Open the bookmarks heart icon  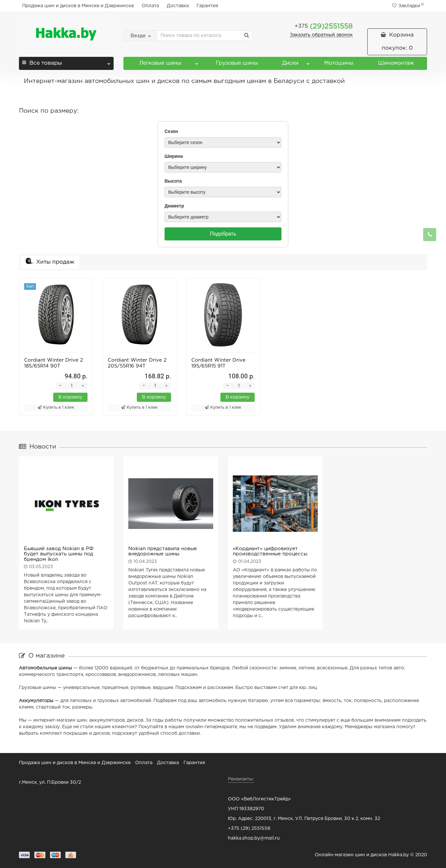tap(394, 6)
